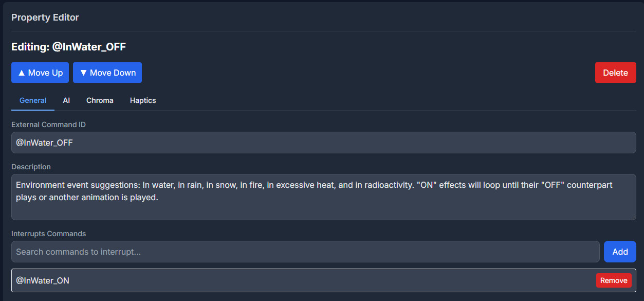Click the Editing: @InWater_OFF heading
644x301 pixels.
pos(69,47)
